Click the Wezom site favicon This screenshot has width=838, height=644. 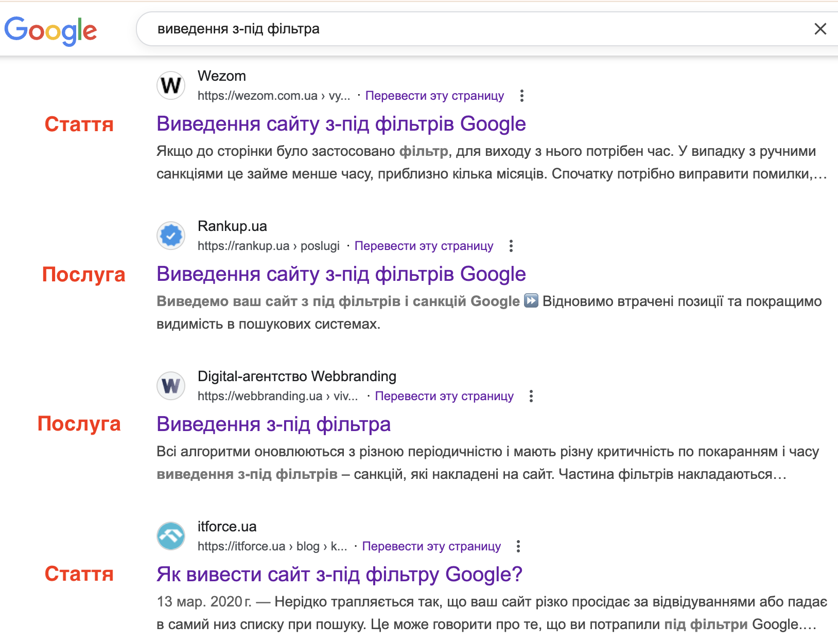(171, 85)
